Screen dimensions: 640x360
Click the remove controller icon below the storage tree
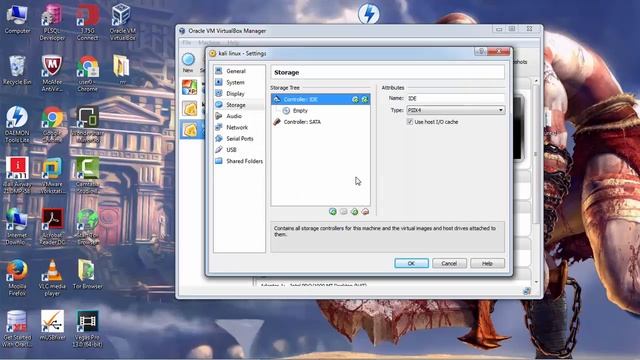tap(344, 211)
